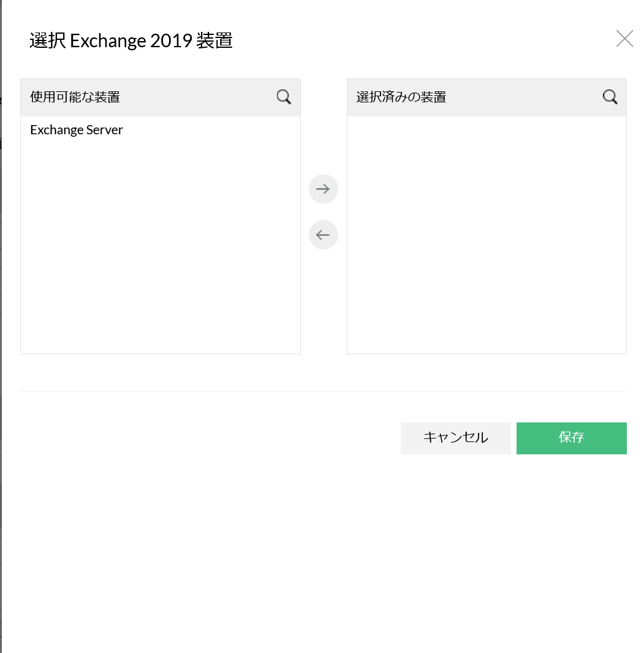Click empty space below Exchange Server entry
Image resolution: width=644 pixels, height=653 pixels.
pyautogui.click(x=159, y=245)
